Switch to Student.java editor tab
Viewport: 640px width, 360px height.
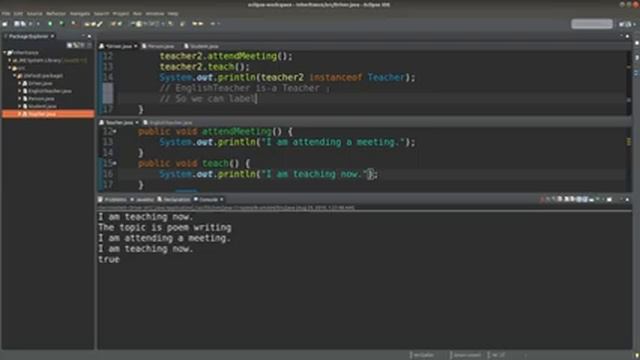[x=201, y=46]
